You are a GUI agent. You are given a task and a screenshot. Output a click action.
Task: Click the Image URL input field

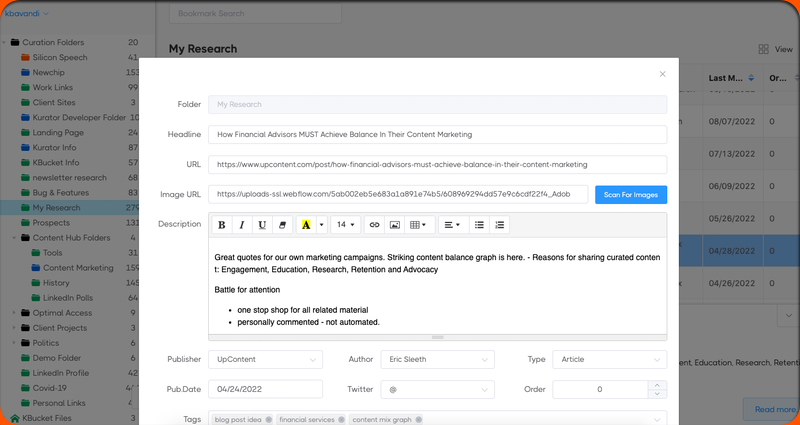398,194
